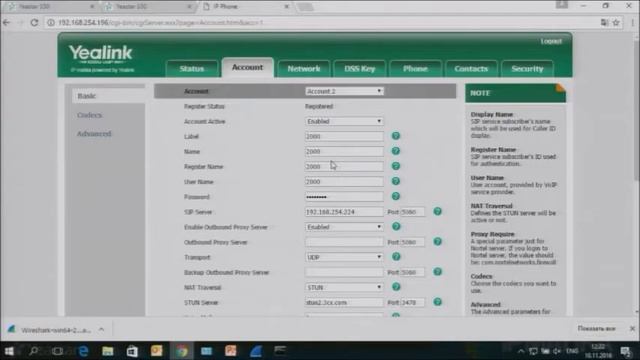This screenshot has height=360, width=640.
Task: Go to the Phone tab
Action: point(415,69)
